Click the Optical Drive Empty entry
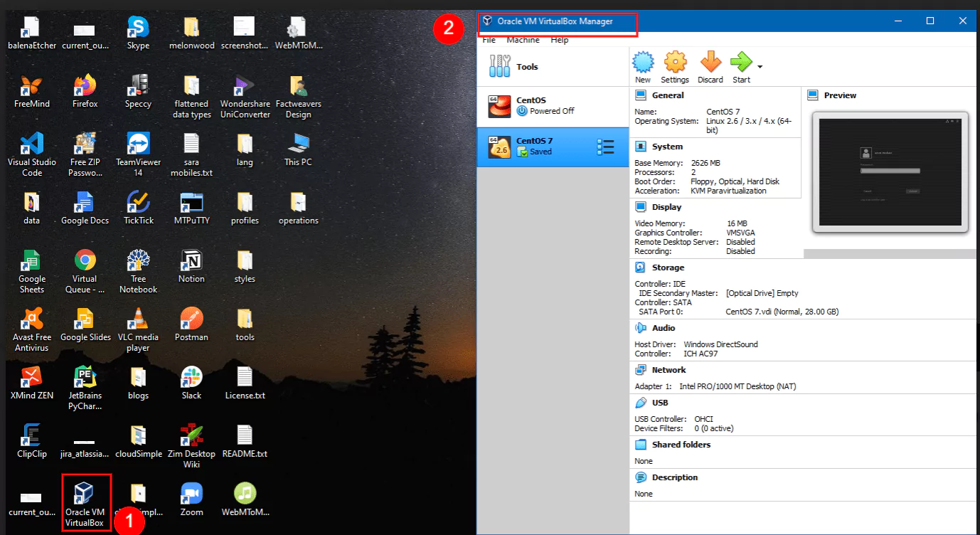 click(x=762, y=293)
